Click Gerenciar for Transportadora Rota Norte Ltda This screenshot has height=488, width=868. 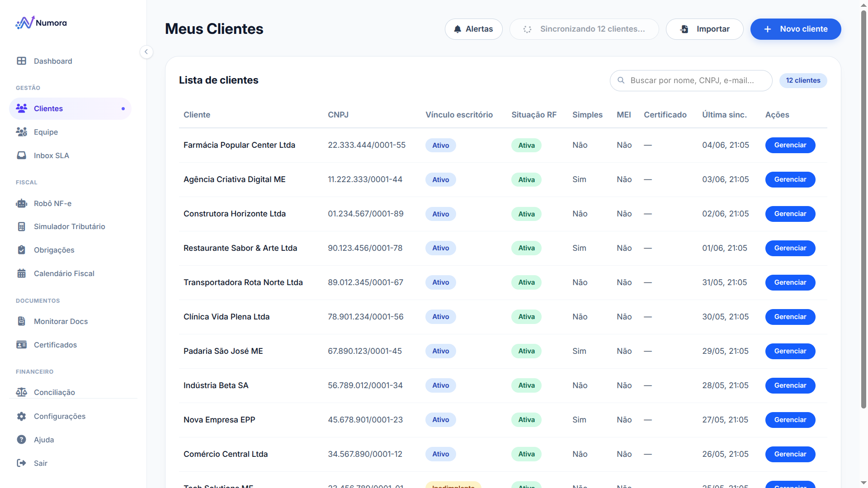(x=790, y=282)
